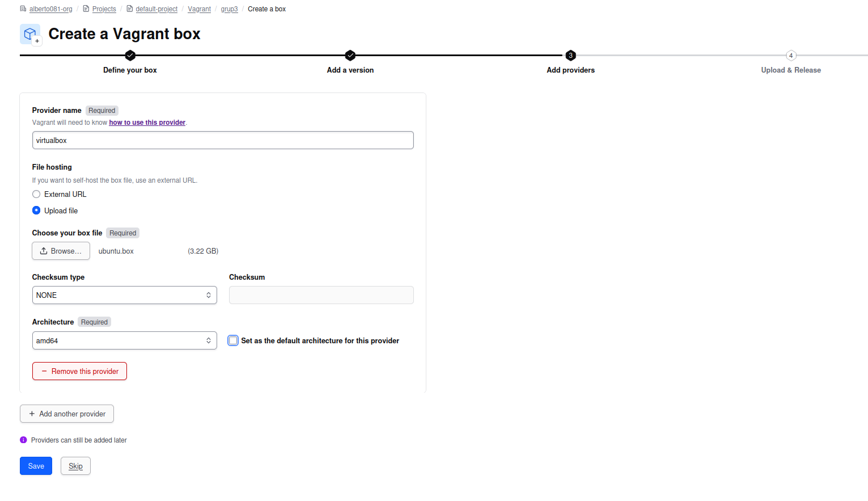Enable default architecture for this provider checkbox
Viewport: 868px width, 501px height.
[x=233, y=340]
